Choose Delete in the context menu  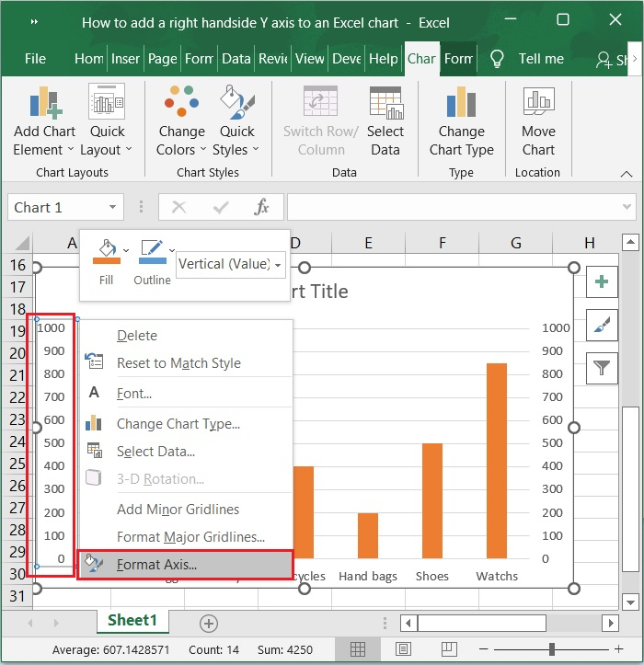coord(187,336)
